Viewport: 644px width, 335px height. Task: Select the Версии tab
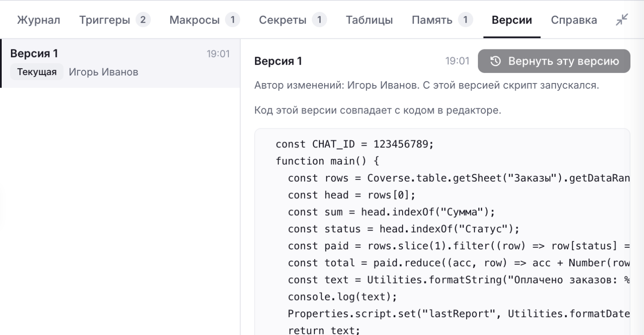[x=512, y=20]
